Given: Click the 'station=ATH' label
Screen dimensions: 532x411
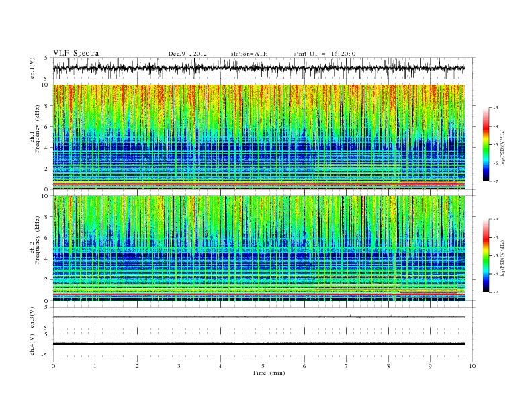Looking at the screenshot, I should (x=249, y=54).
